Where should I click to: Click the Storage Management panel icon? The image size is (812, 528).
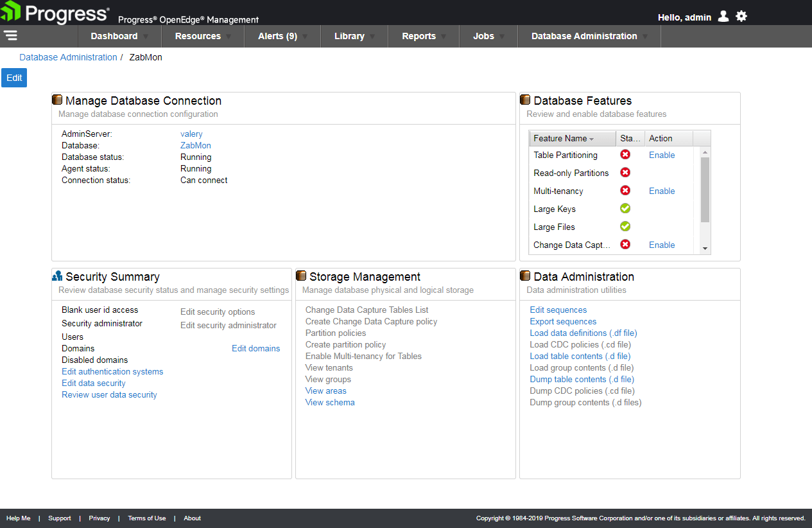[301, 276]
